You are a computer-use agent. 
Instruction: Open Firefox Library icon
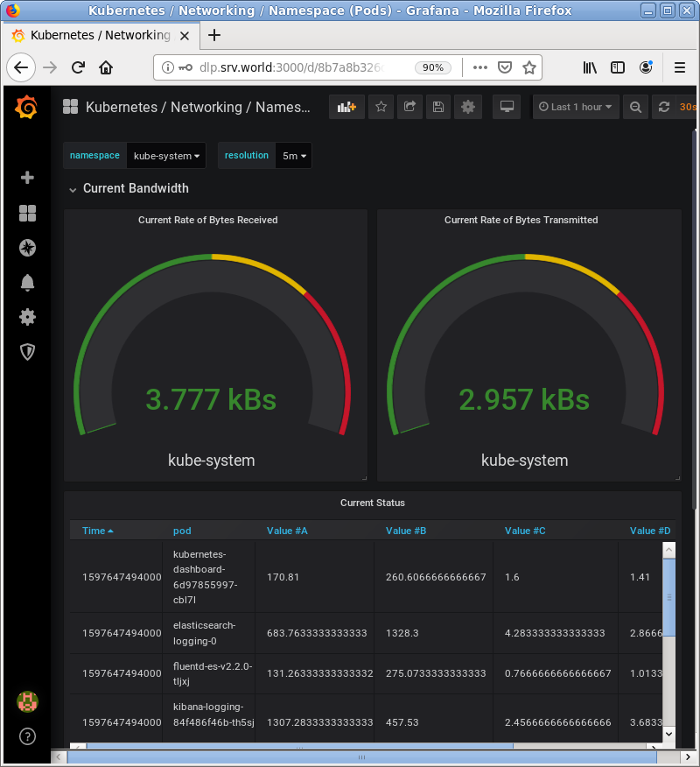click(x=590, y=67)
